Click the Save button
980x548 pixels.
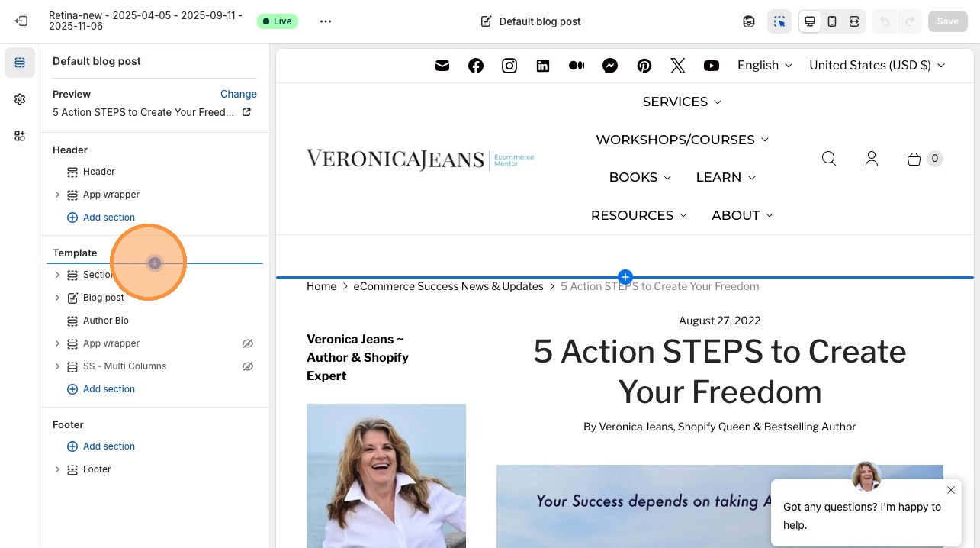(x=947, y=21)
